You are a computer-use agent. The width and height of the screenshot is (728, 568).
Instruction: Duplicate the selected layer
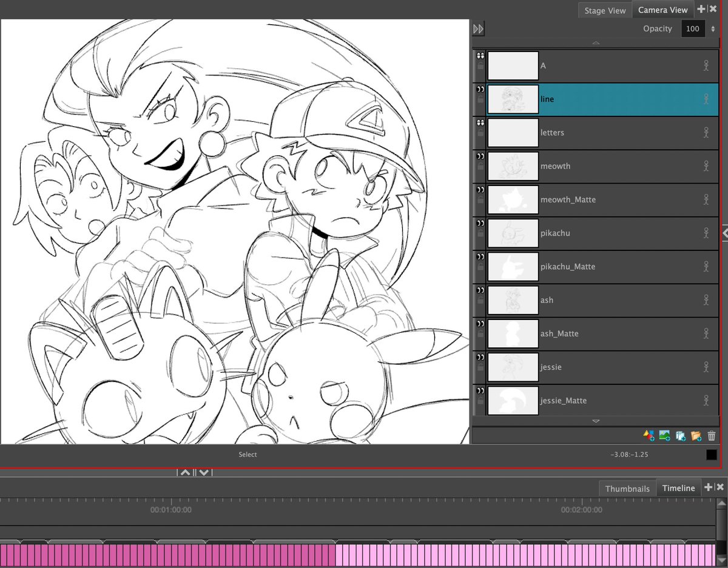pos(680,435)
